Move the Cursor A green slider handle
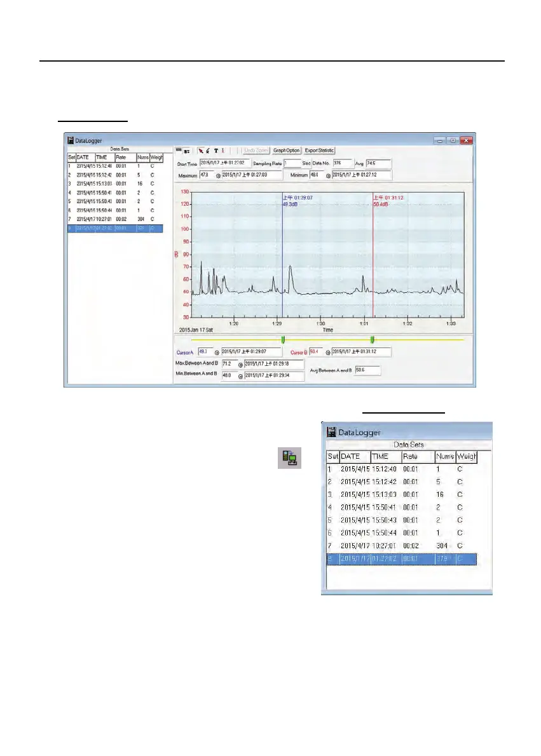Image resolution: width=541 pixels, height=756 pixels. tap(284, 340)
